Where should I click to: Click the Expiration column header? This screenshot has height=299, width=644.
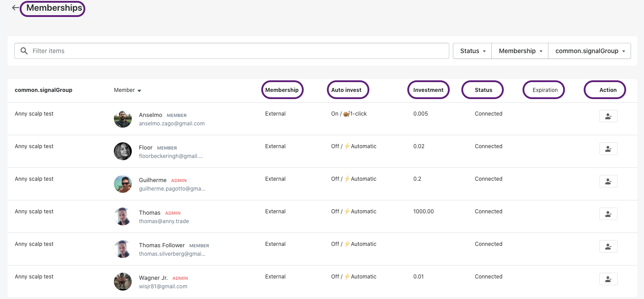[545, 90]
